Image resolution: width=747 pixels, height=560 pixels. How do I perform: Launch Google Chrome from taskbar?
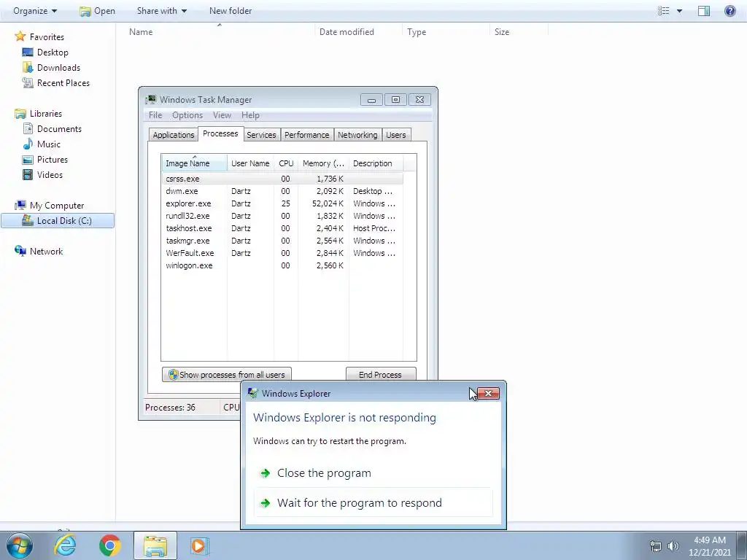pos(110,545)
